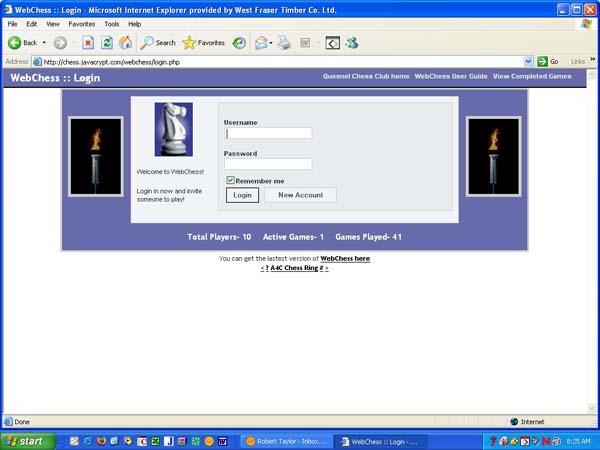
Task: Click the white knight chess piece image
Action: tap(173, 129)
